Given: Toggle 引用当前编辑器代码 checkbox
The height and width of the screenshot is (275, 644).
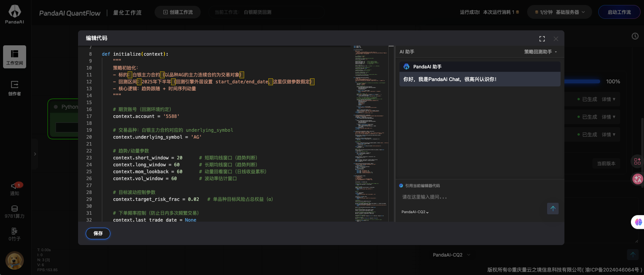Looking at the screenshot, I should tap(401, 186).
